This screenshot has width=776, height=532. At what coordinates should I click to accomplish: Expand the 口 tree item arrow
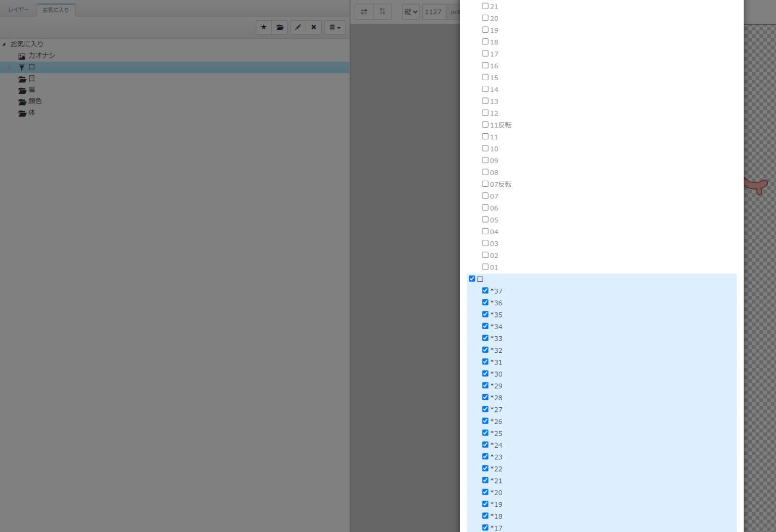coord(9,67)
